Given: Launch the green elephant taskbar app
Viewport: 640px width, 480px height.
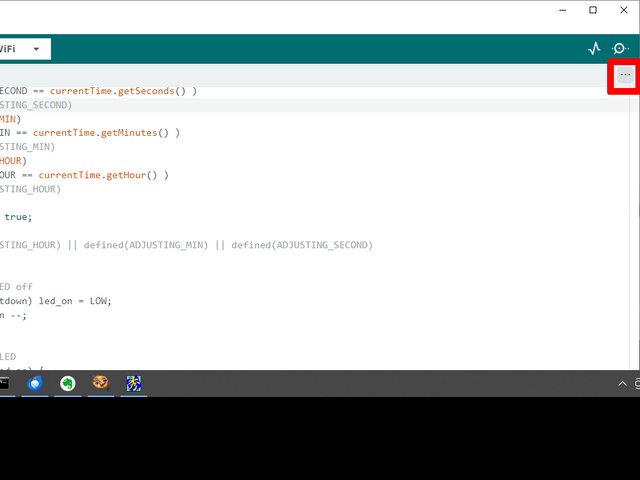Looking at the screenshot, I should click(67, 383).
